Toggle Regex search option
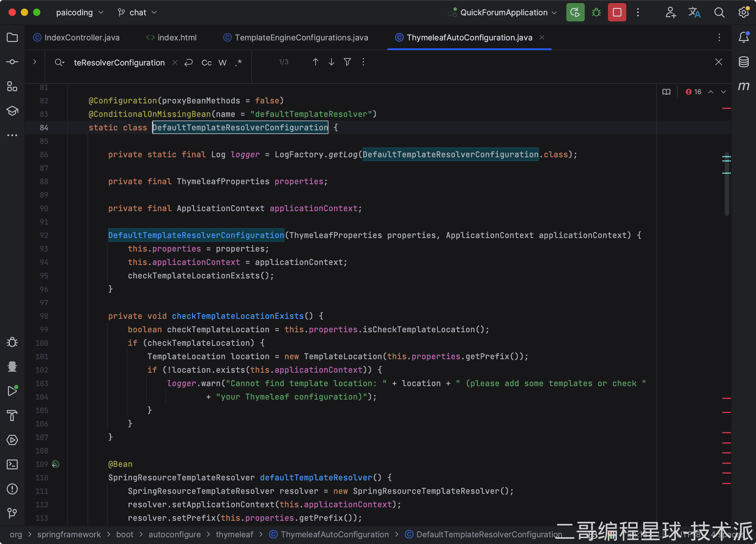756x544 pixels. tap(238, 63)
